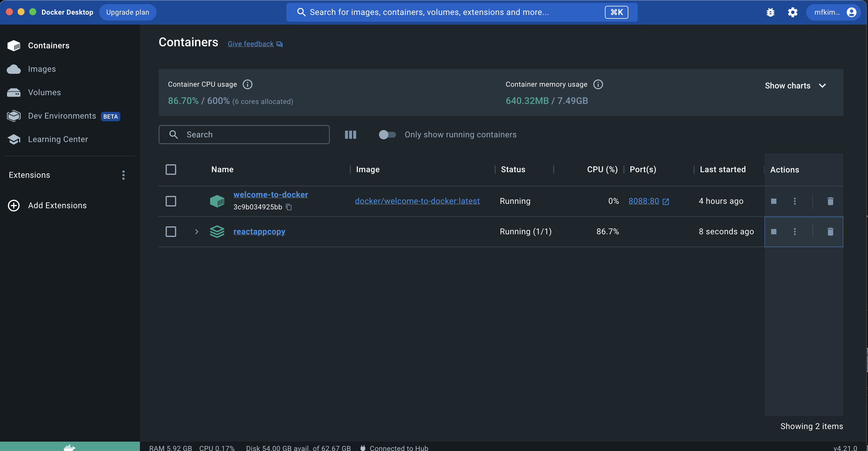
Task: Expand the reactappcopy compose stack
Action: coord(197,232)
